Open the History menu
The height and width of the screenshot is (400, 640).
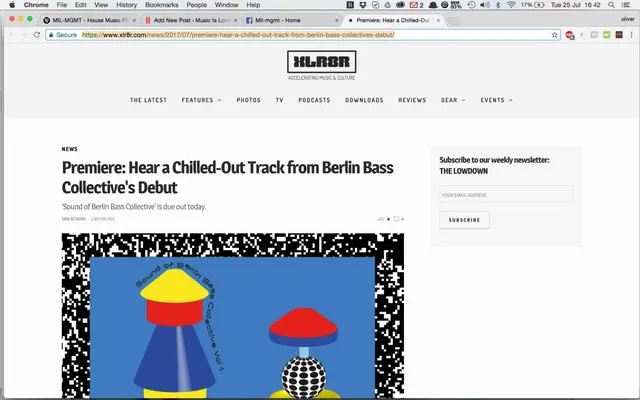127,5
